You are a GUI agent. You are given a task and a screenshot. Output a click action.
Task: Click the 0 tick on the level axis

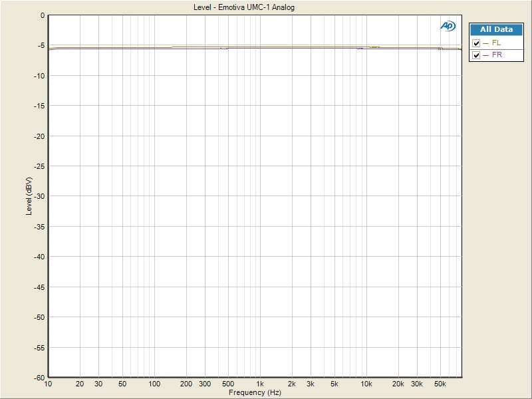[42, 15]
